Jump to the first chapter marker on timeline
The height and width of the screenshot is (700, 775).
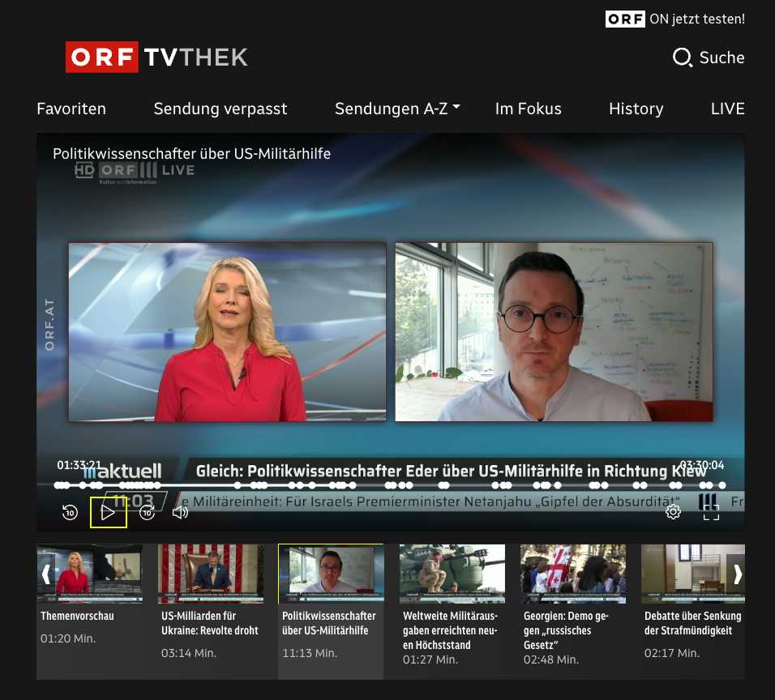tap(58, 485)
